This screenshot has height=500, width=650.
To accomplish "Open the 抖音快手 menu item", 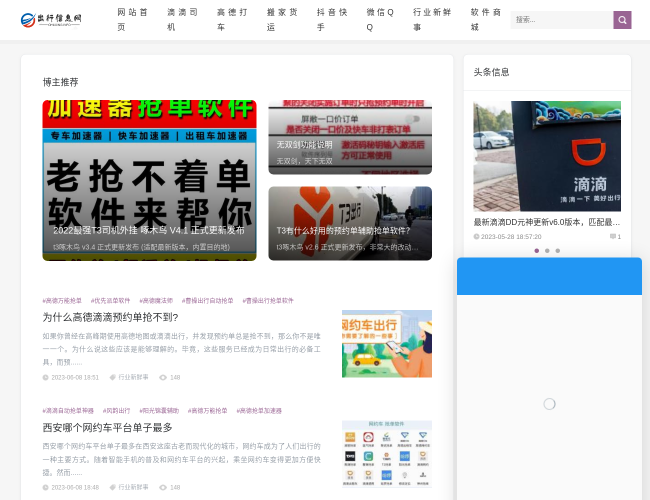I will 332,19.
